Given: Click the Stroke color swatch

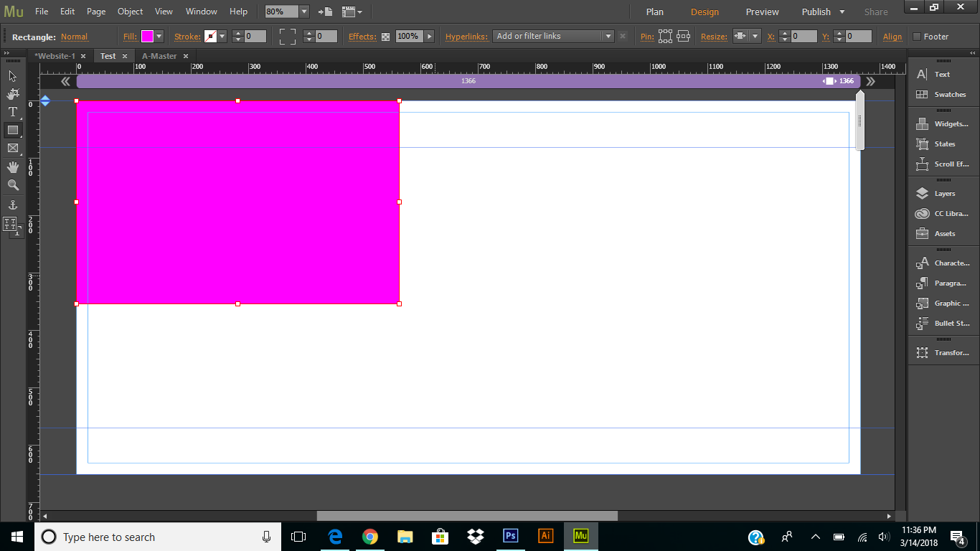Looking at the screenshot, I should coord(210,36).
